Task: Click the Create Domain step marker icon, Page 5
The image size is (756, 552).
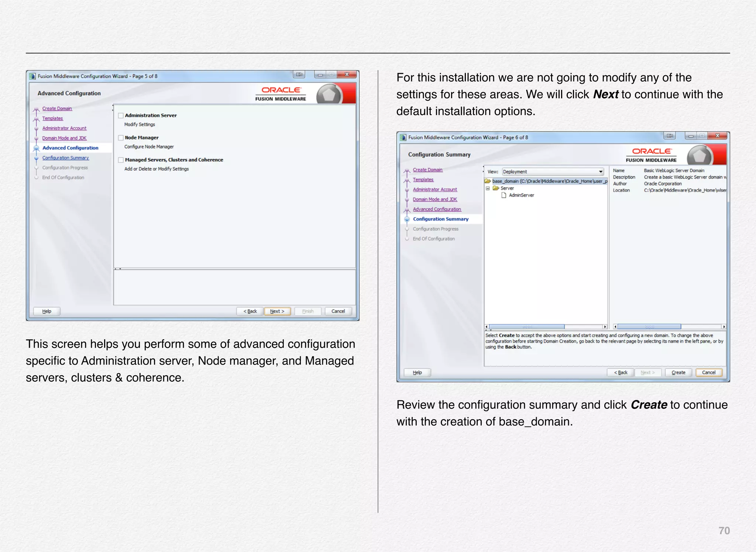Action: [x=36, y=109]
